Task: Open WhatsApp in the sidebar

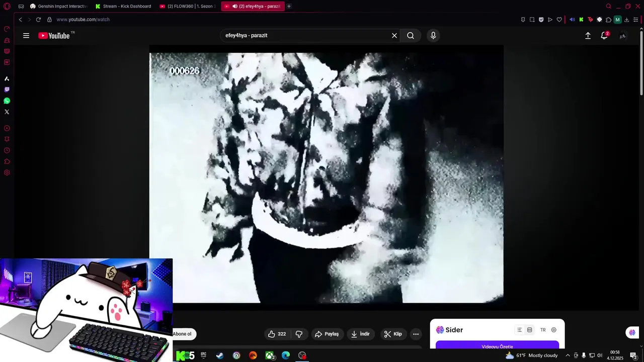Action: click(x=7, y=101)
